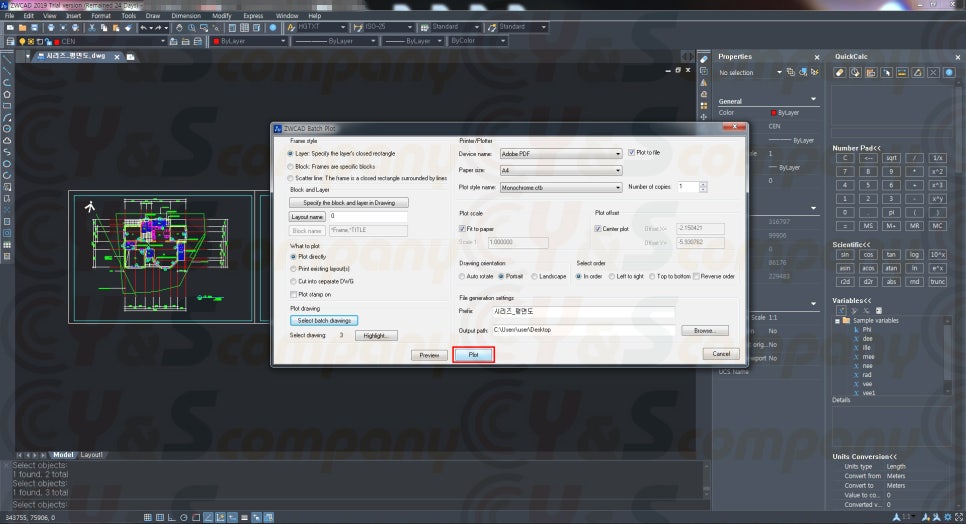Click the Match Properties brush icon
This screenshot has height=524, width=966.
point(128,28)
